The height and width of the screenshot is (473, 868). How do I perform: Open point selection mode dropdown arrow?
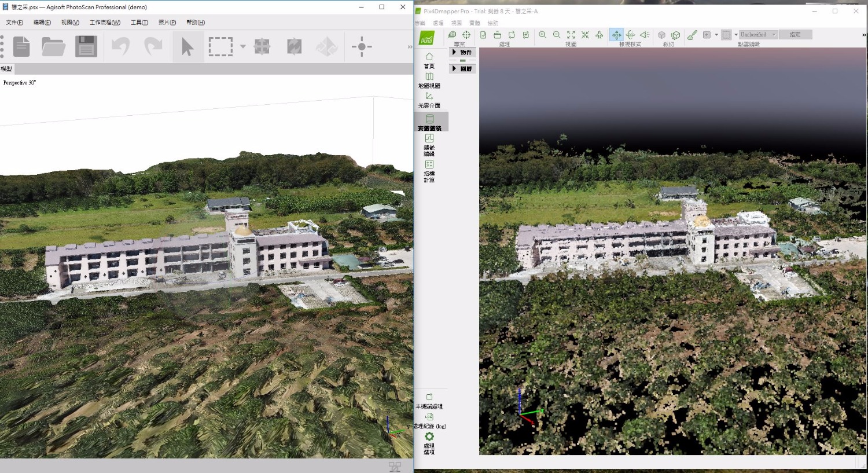pos(716,35)
